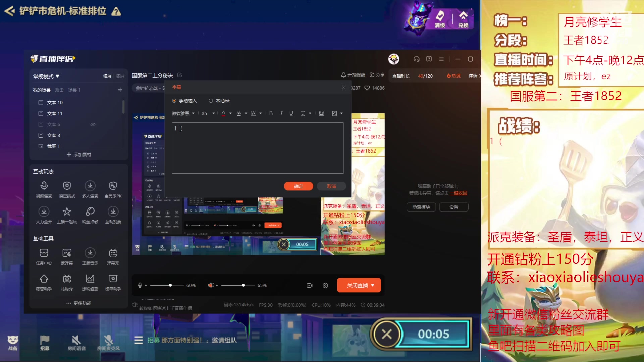Open 榜单助手 ranking assistant tool

click(x=113, y=282)
